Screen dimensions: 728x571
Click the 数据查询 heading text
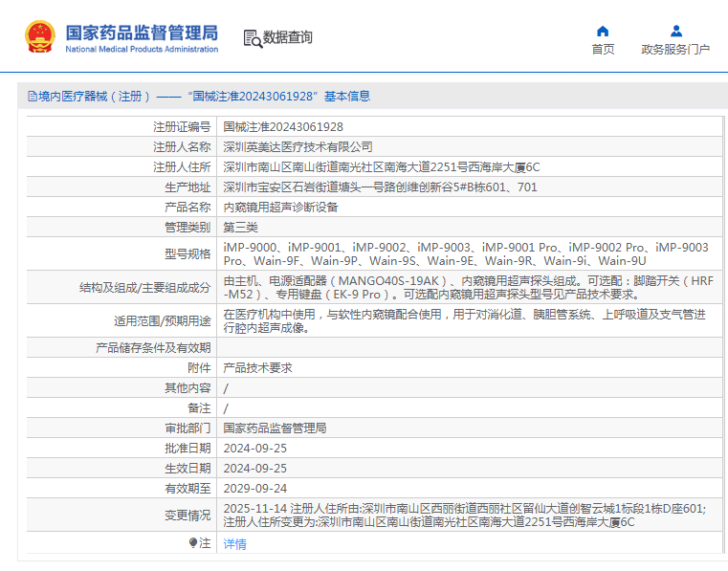pos(288,38)
